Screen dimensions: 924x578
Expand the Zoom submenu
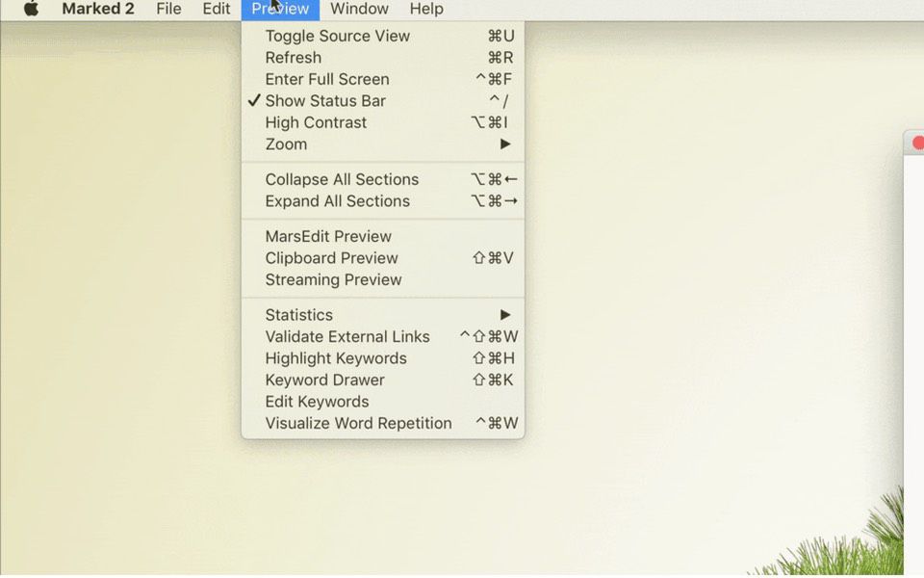click(x=383, y=144)
